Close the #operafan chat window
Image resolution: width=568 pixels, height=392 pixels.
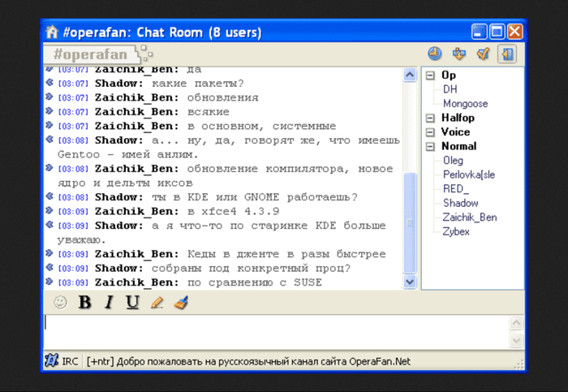(514, 32)
